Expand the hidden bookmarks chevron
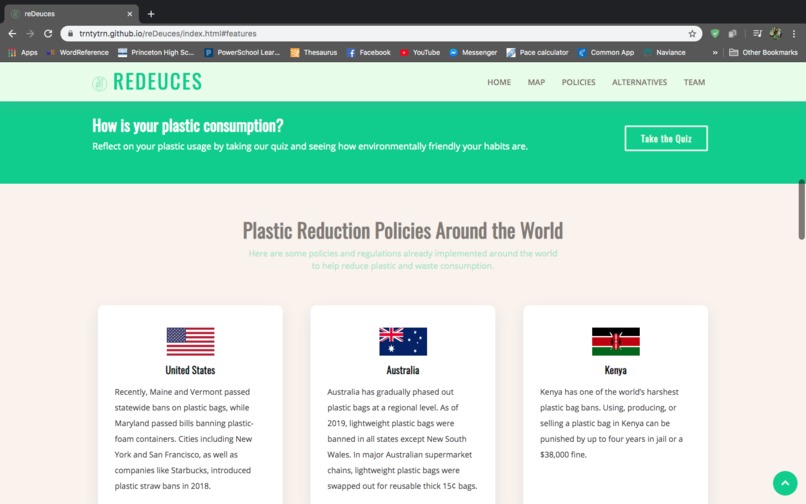The width and height of the screenshot is (806, 504). click(715, 52)
